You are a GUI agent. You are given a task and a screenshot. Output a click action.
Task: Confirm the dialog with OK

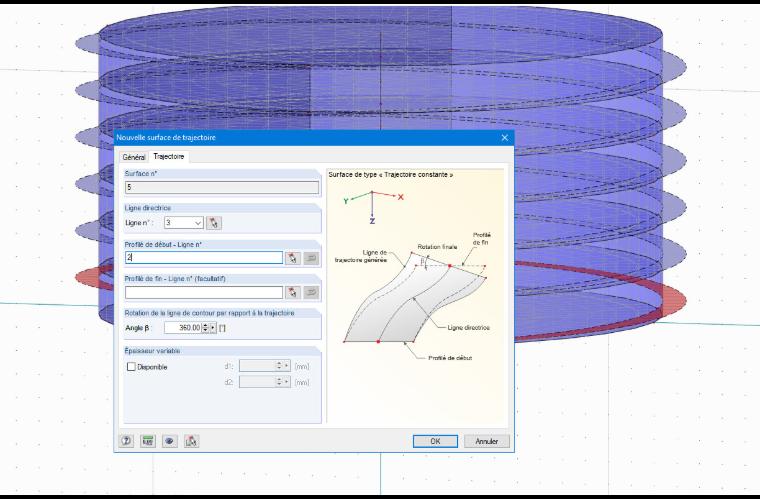[x=435, y=441]
